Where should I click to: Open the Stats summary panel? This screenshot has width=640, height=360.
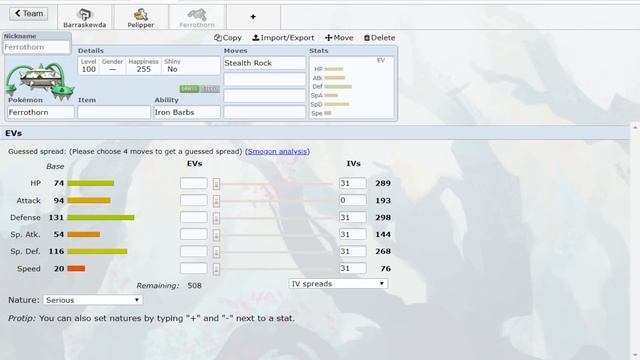click(x=351, y=87)
